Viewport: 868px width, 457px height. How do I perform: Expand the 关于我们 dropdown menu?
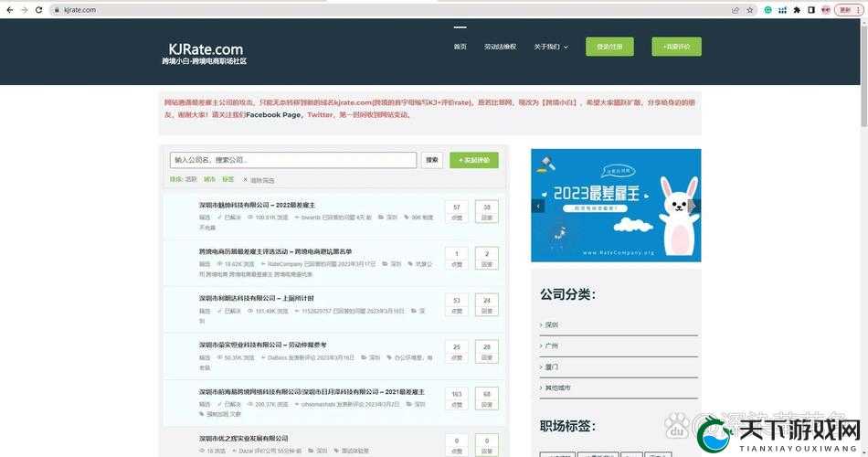click(551, 48)
